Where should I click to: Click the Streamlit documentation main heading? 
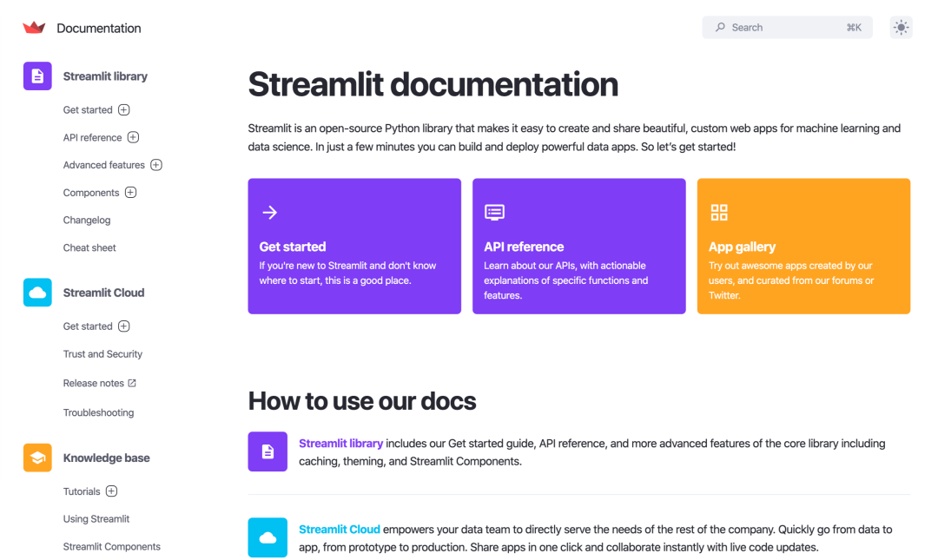pyautogui.click(x=433, y=84)
